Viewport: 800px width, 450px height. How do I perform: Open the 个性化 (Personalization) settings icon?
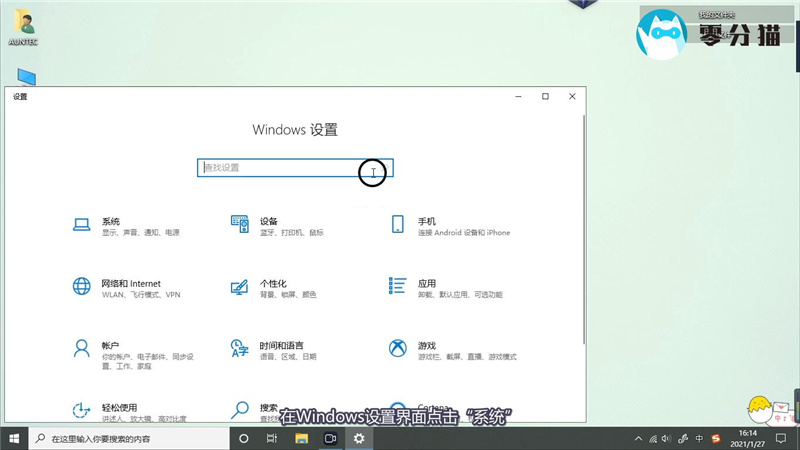pos(240,287)
